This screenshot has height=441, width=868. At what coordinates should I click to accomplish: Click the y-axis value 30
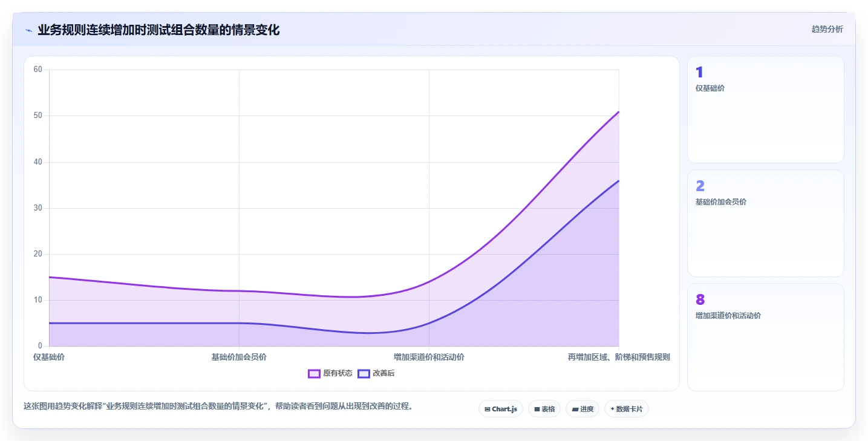[38, 208]
